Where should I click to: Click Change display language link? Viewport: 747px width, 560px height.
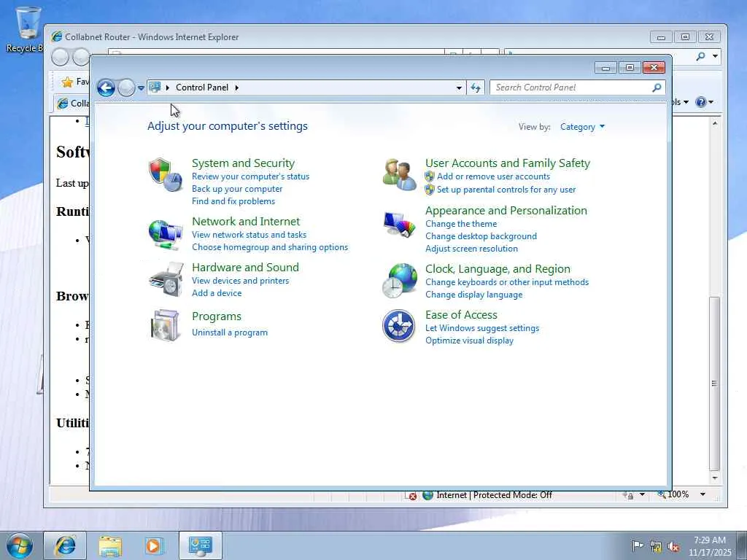tap(474, 295)
